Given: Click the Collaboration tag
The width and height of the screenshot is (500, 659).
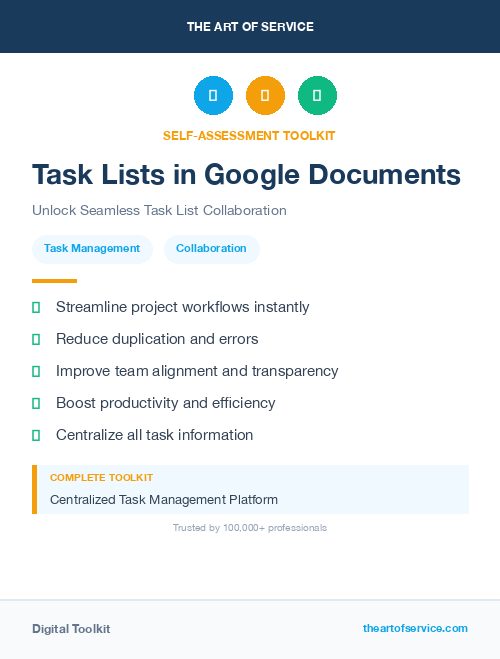Looking at the screenshot, I should click(211, 249).
